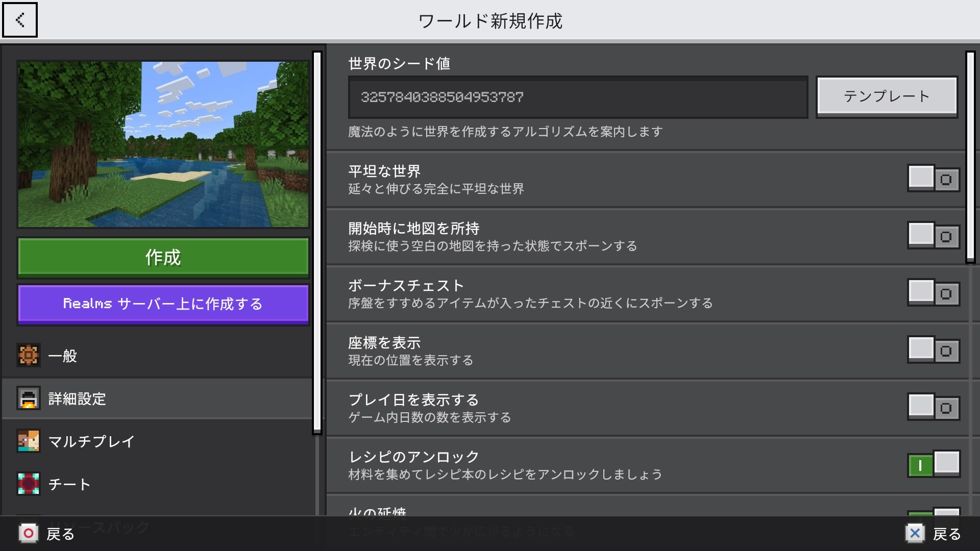Open the テンプレート seed picker
The image size is (980, 551).
887,96
